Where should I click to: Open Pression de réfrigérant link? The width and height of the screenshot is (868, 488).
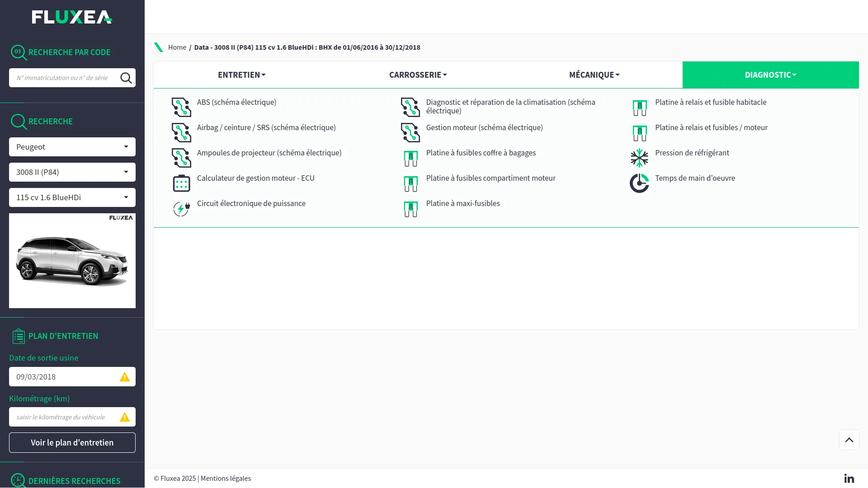[x=692, y=153]
